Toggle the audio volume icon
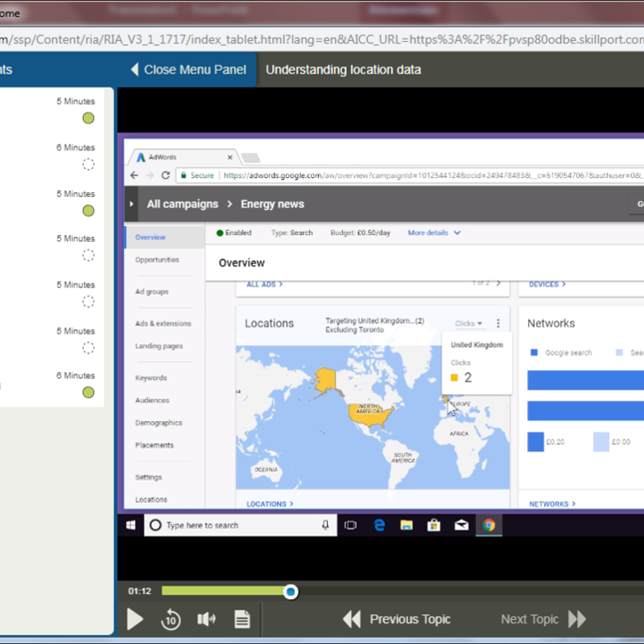 [207, 618]
